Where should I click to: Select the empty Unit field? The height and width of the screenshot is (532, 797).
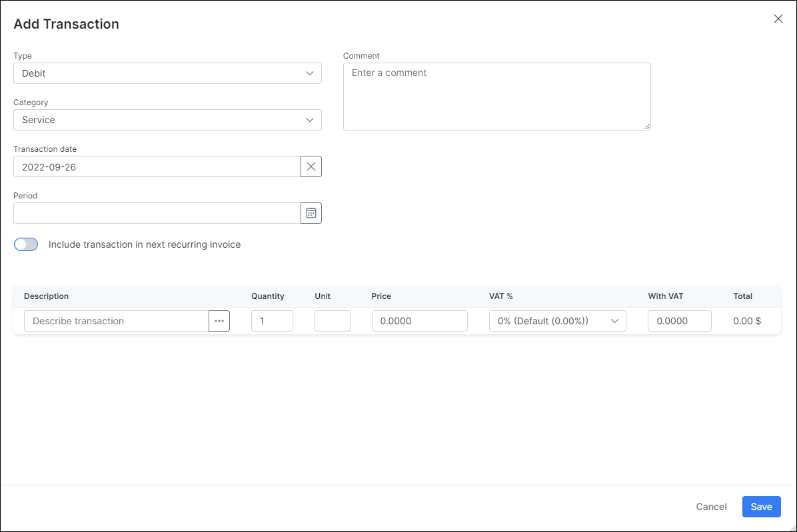[x=332, y=320]
